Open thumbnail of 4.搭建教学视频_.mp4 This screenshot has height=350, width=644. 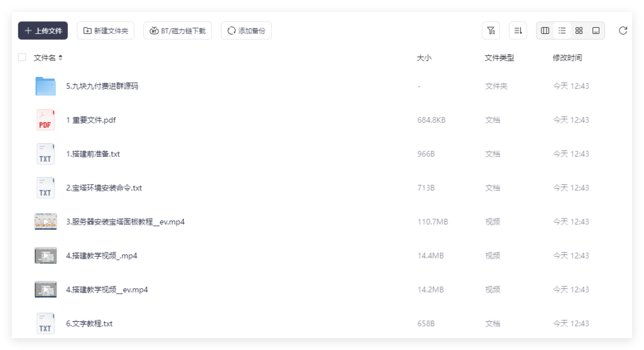pyautogui.click(x=45, y=256)
